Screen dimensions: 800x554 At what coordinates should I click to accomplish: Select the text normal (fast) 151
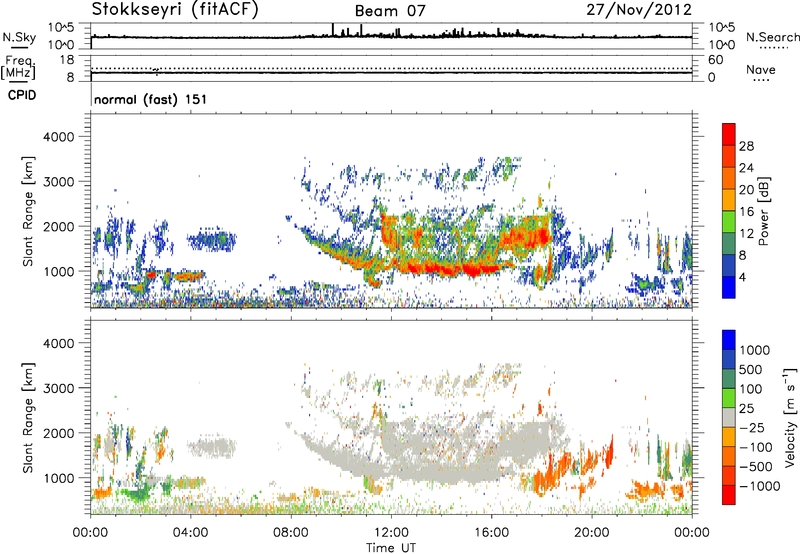pos(151,99)
